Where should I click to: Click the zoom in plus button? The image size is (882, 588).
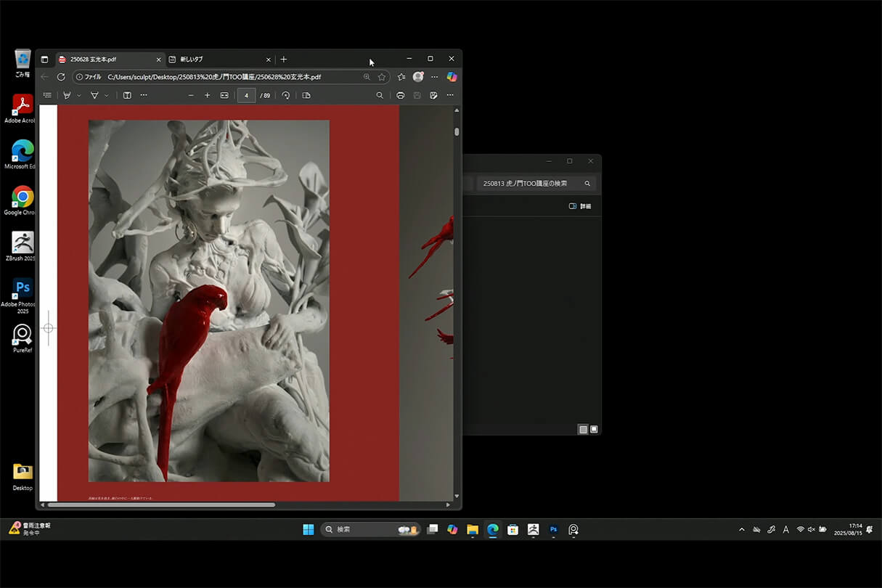[x=207, y=95]
